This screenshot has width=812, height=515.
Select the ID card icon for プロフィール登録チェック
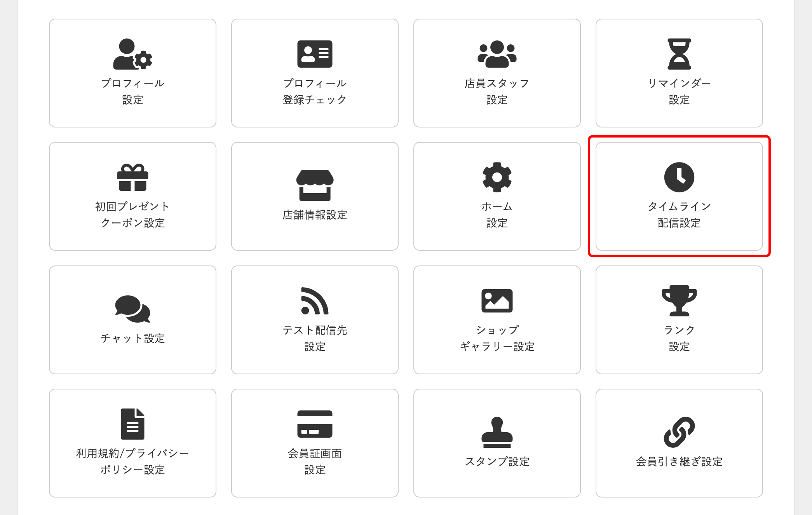coord(315,55)
